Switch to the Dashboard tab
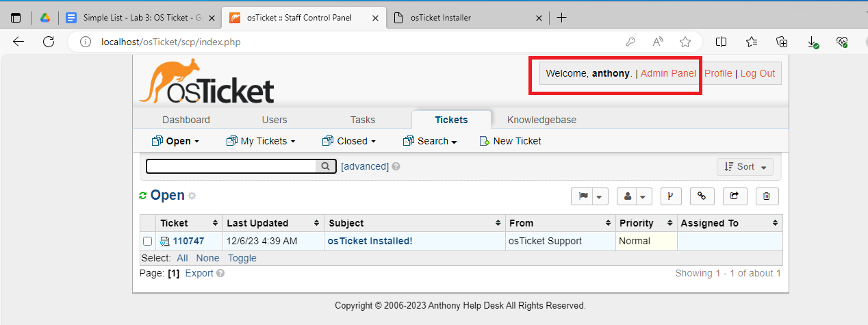The image size is (868, 325). [186, 120]
